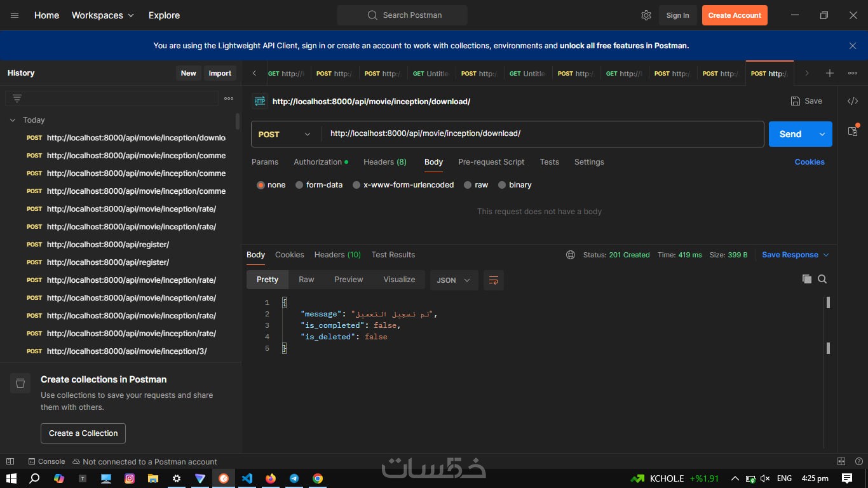Switch response view to Preview

(349, 280)
